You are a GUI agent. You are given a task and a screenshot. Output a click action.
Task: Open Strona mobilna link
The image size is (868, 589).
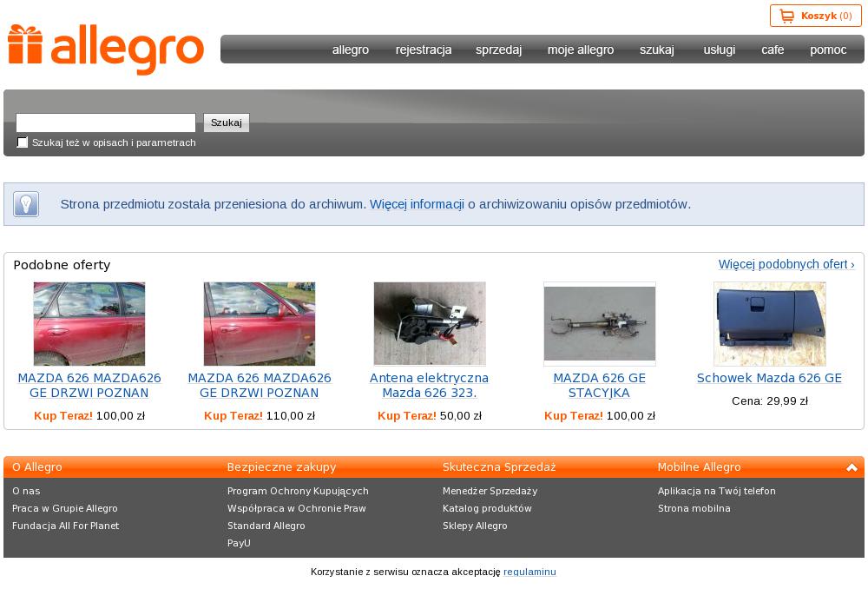click(x=694, y=508)
